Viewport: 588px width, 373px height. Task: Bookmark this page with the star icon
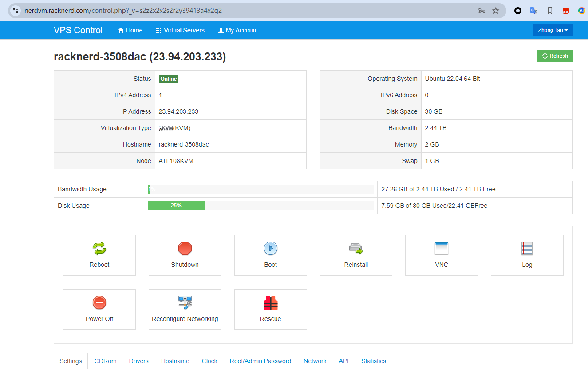(x=496, y=11)
